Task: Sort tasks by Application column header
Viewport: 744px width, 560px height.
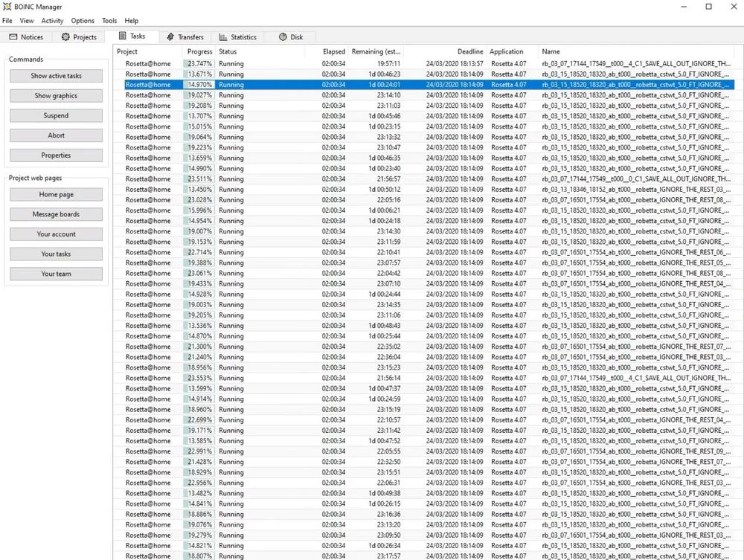Action: 513,51
